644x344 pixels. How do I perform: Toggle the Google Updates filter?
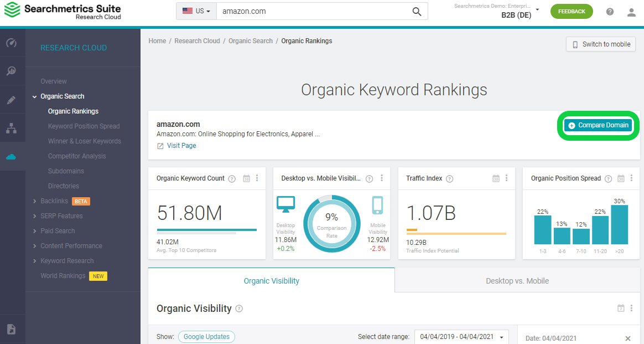206,337
